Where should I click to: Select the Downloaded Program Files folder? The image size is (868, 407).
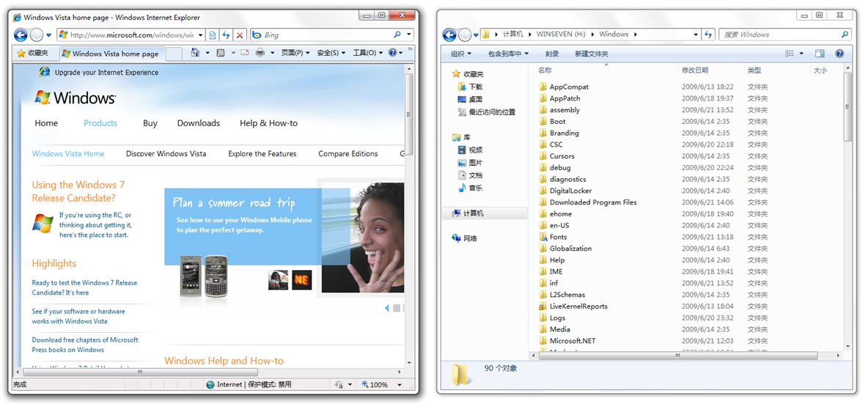pyautogui.click(x=587, y=202)
